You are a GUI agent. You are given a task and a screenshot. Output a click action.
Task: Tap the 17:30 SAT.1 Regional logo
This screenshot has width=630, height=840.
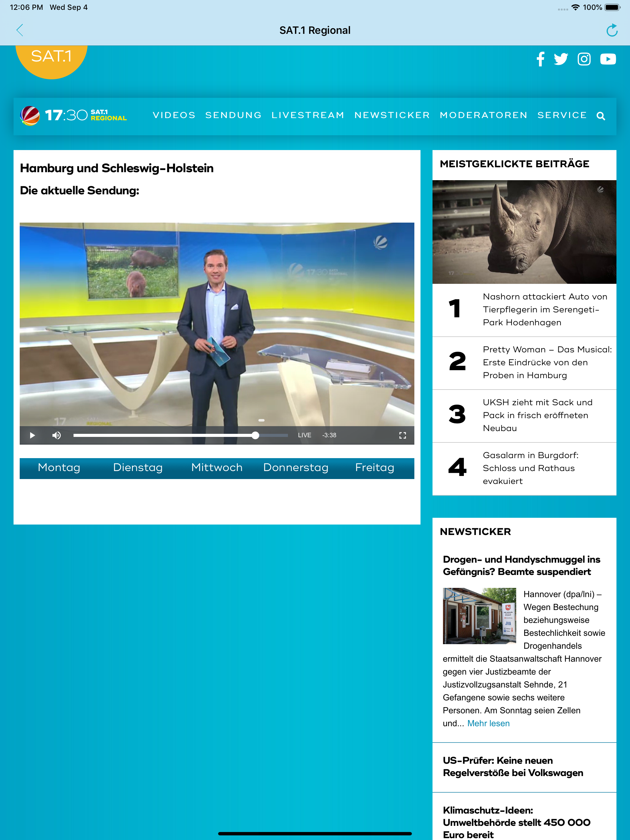click(x=73, y=115)
